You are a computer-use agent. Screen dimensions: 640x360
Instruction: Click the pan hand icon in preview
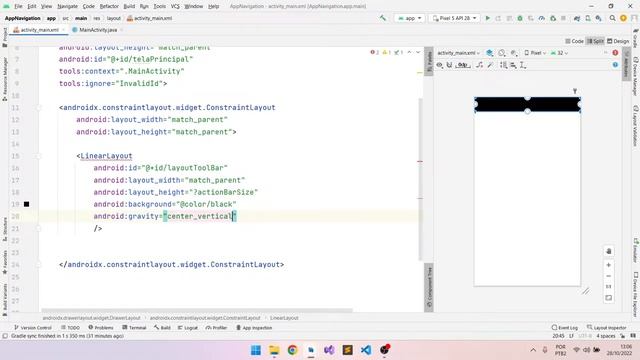coord(609,251)
